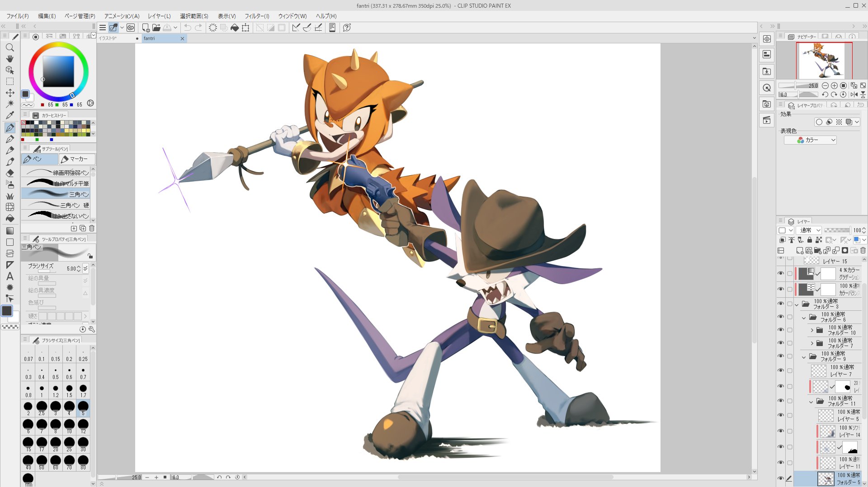The image size is (868, 487).
Task: Collapse the フォルダー 9 folder
Action: 804,356
